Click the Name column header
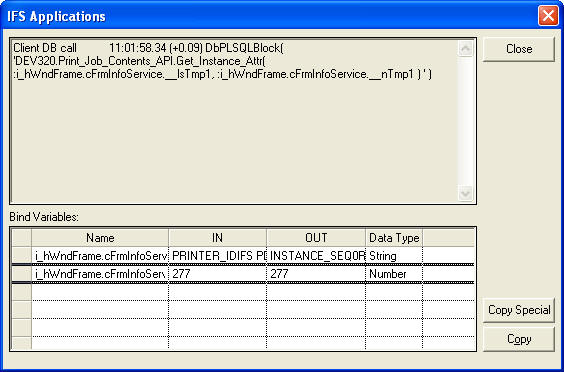 click(x=100, y=238)
